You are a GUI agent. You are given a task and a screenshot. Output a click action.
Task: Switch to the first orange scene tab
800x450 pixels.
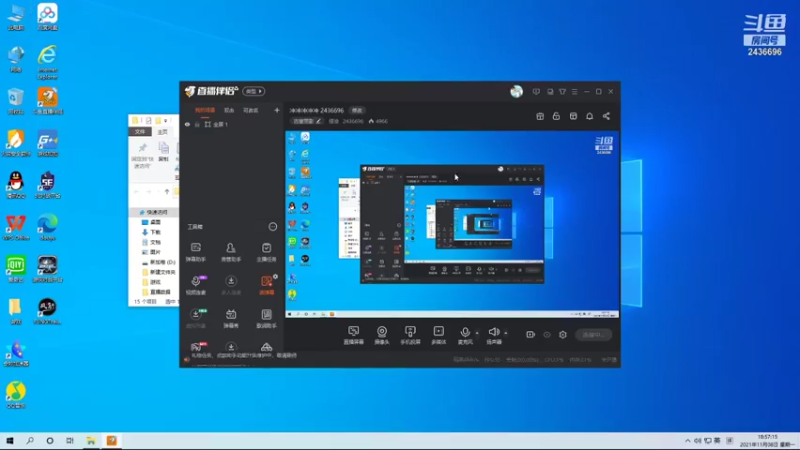pos(205,110)
